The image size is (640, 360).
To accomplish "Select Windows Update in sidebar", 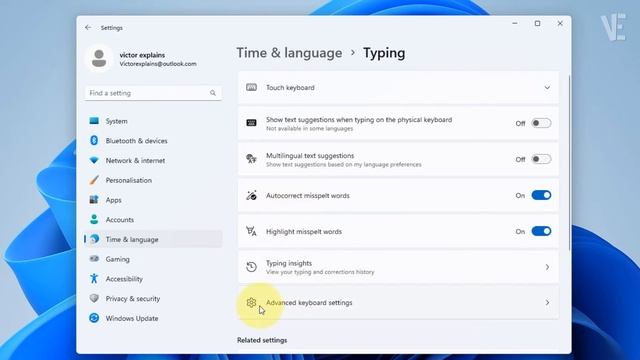I will [x=153, y=318].
